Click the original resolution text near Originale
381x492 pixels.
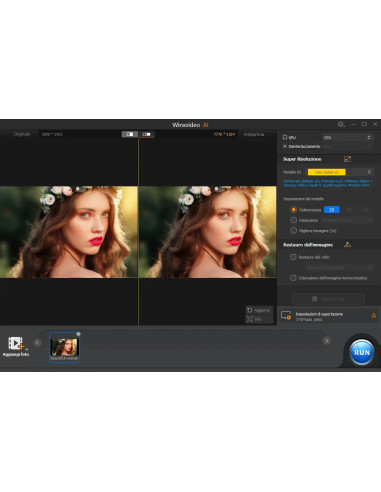point(52,134)
